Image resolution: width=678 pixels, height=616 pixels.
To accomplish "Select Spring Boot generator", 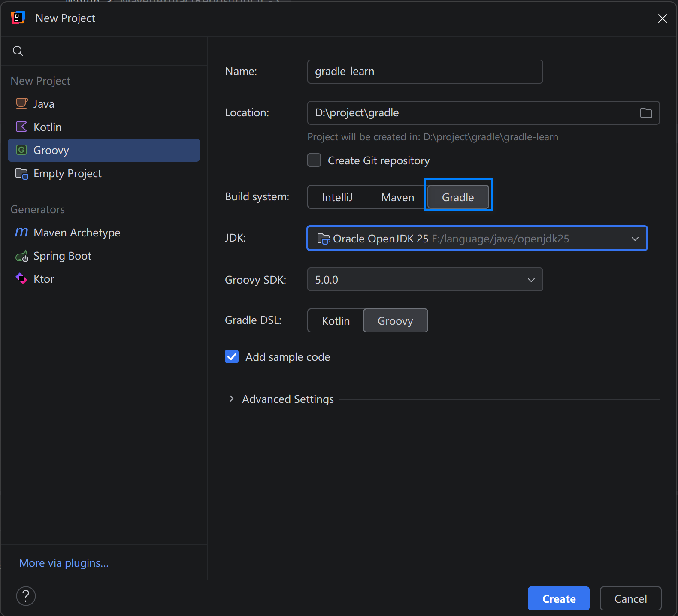I will click(x=104, y=256).
